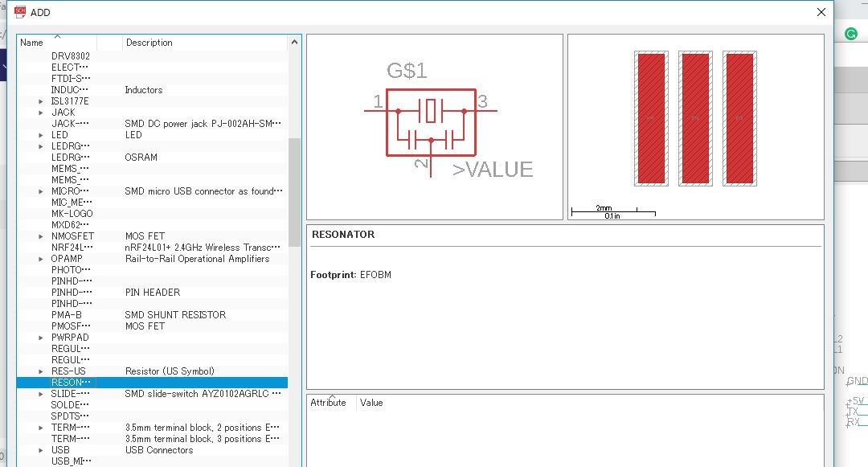Screen dimensions: 868x467
Task: Click the scroll-up arrow of device list
Action: pyautogui.click(x=294, y=42)
